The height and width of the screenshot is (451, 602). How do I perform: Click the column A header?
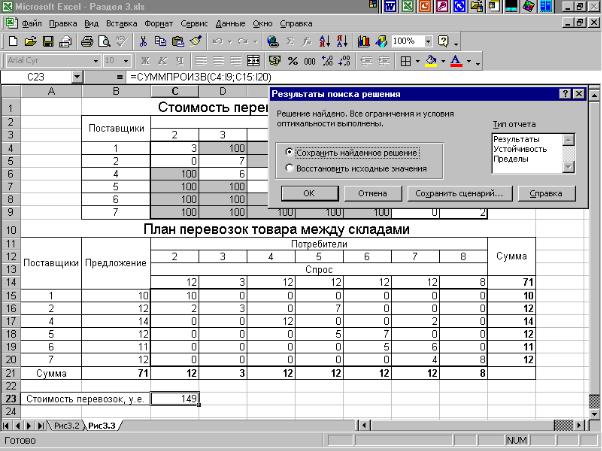pos(51,91)
